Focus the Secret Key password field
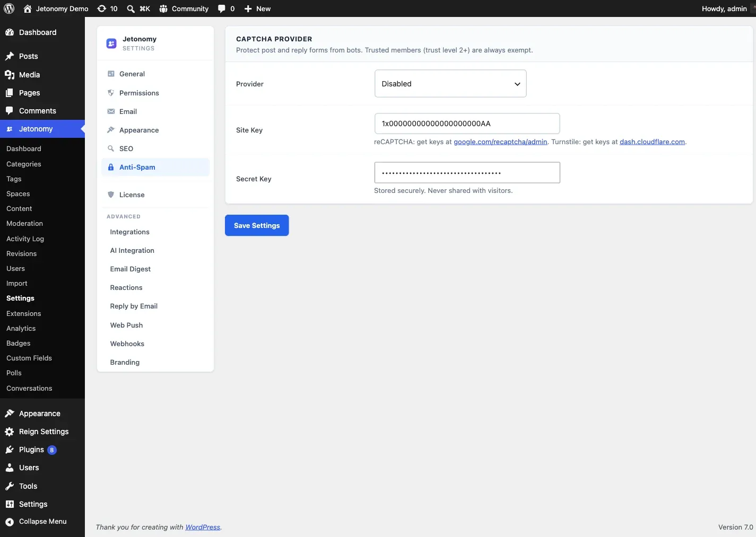 click(467, 173)
